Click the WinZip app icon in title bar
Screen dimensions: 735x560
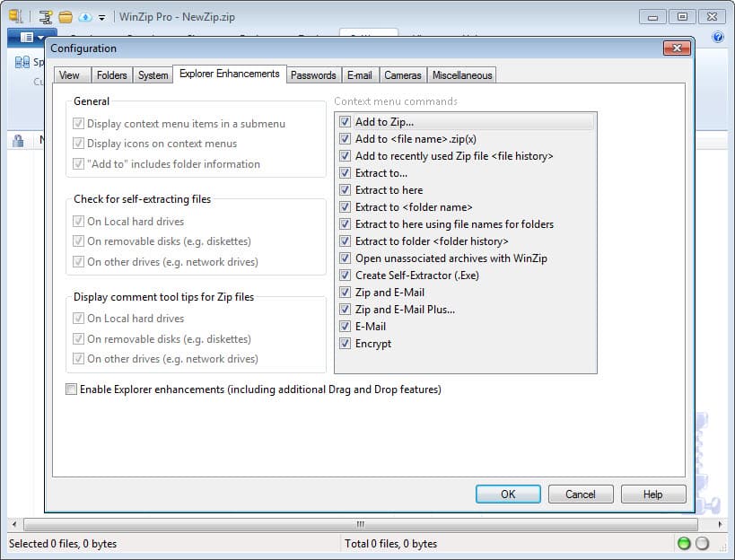click(15, 17)
